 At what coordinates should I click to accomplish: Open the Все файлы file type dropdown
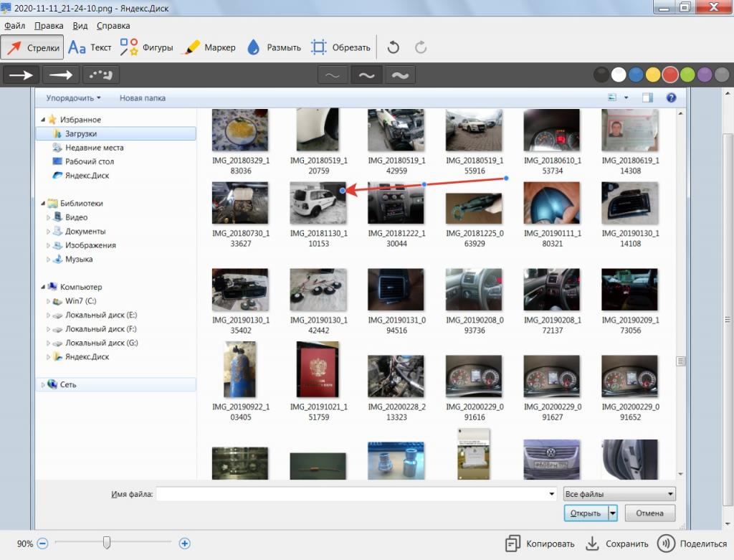[619, 494]
